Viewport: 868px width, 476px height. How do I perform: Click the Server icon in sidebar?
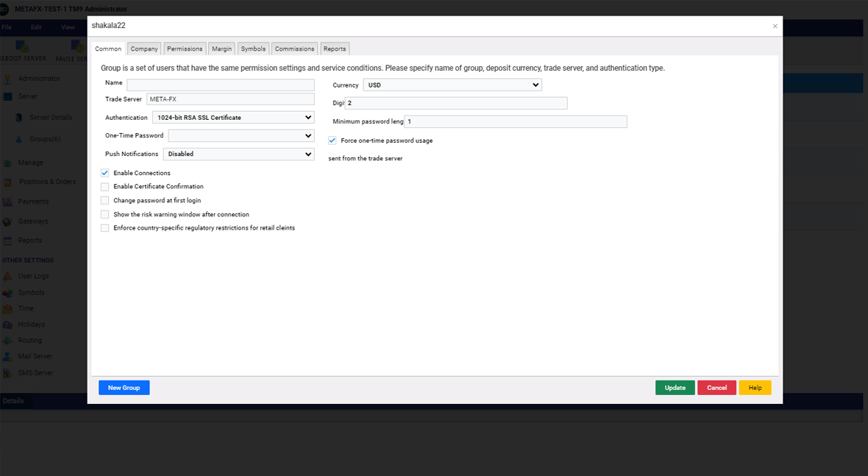click(8, 96)
